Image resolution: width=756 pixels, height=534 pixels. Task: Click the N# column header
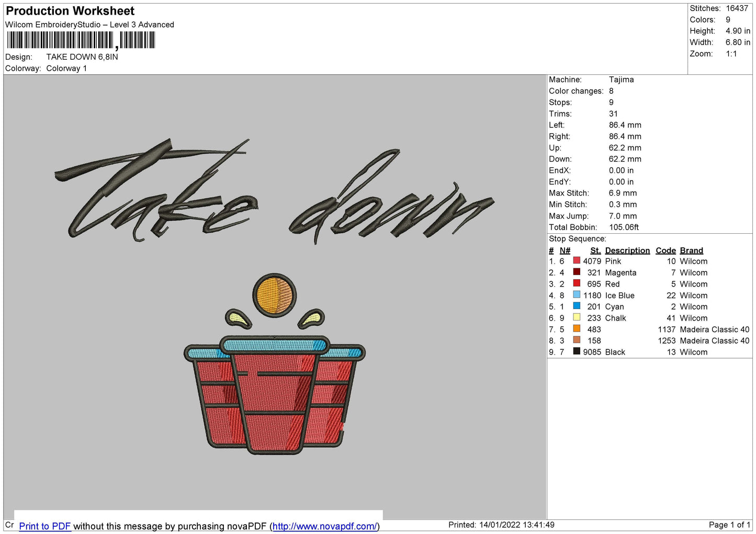(x=565, y=251)
